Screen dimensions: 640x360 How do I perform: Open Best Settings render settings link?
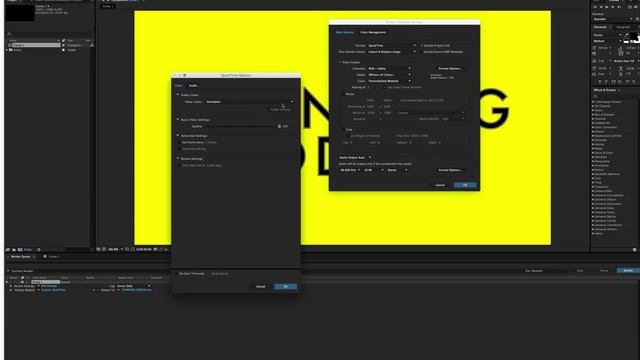pos(49,286)
